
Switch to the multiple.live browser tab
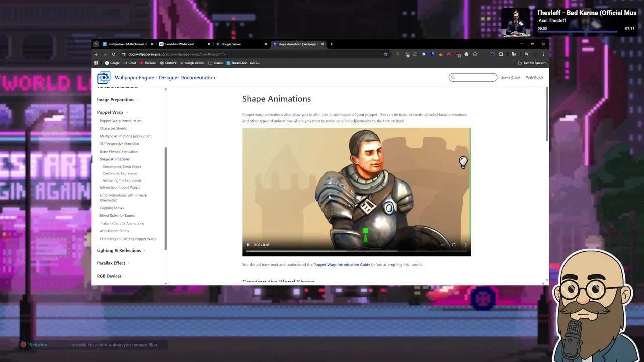128,44
